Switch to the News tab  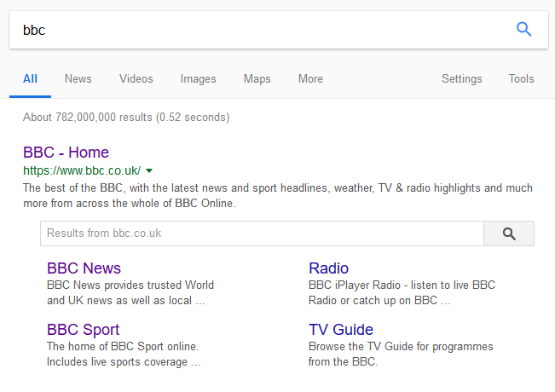click(78, 79)
